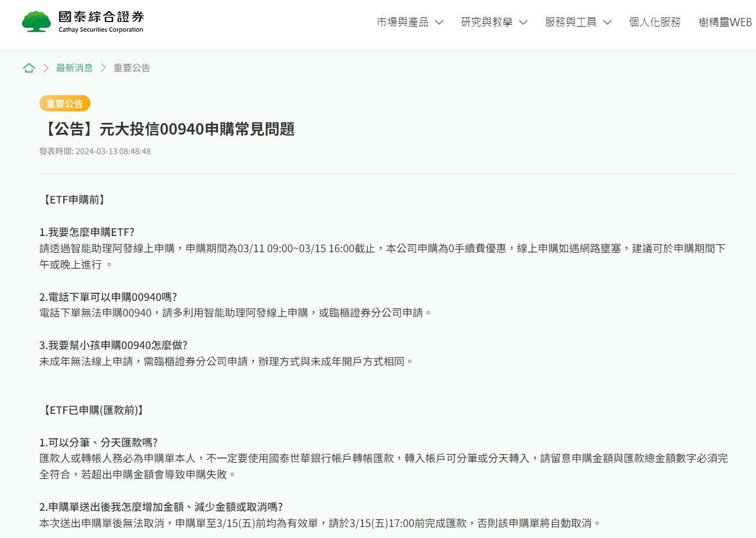Navigate to 最新消息 breadcrumb link
Screen dimensions: 756x538
[74, 68]
